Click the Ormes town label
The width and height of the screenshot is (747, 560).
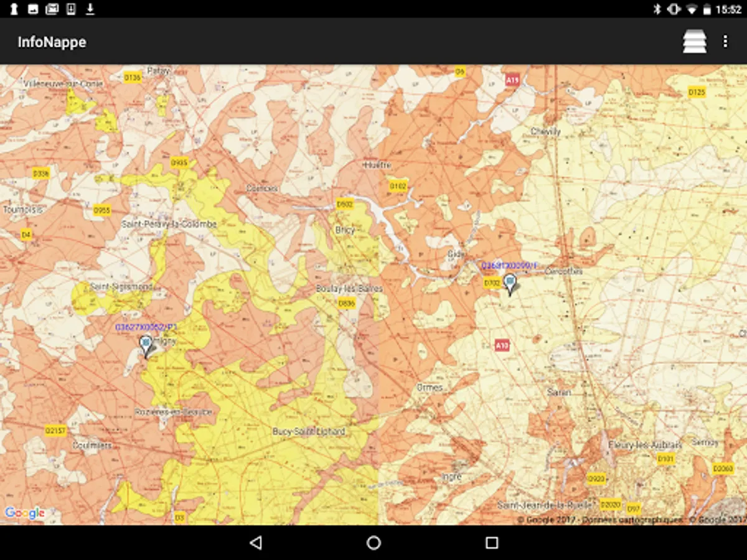coord(430,387)
